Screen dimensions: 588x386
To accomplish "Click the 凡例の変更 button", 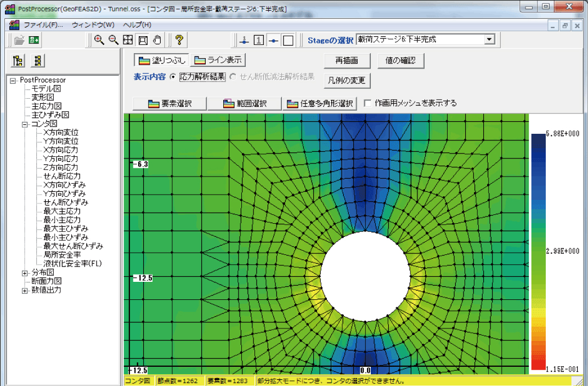I will pos(347,80).
